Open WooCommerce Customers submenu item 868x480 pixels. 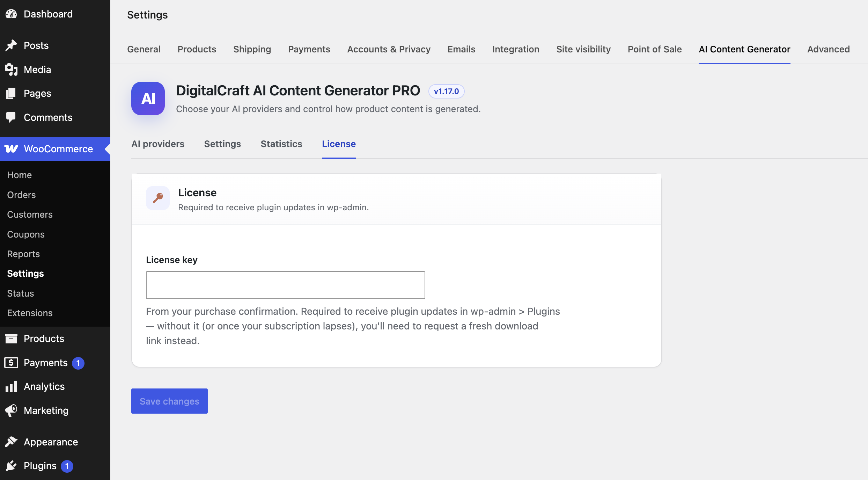30,214
